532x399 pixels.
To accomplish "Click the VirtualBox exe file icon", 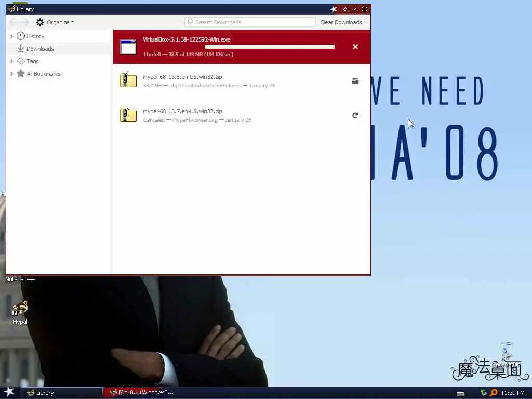I will coord(128,47).
